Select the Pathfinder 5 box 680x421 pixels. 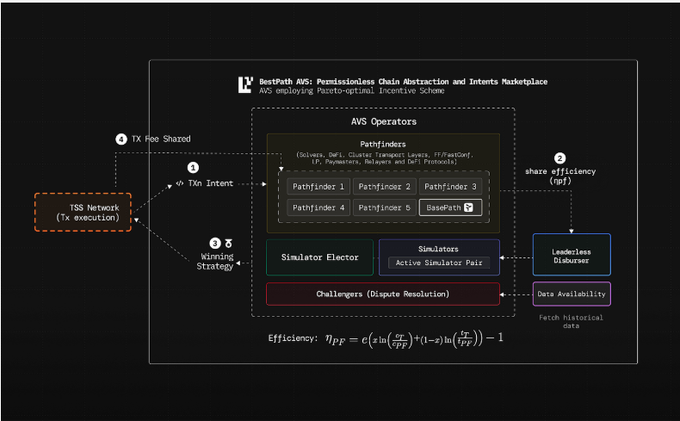pyautogui.click(x=384, y=208)
